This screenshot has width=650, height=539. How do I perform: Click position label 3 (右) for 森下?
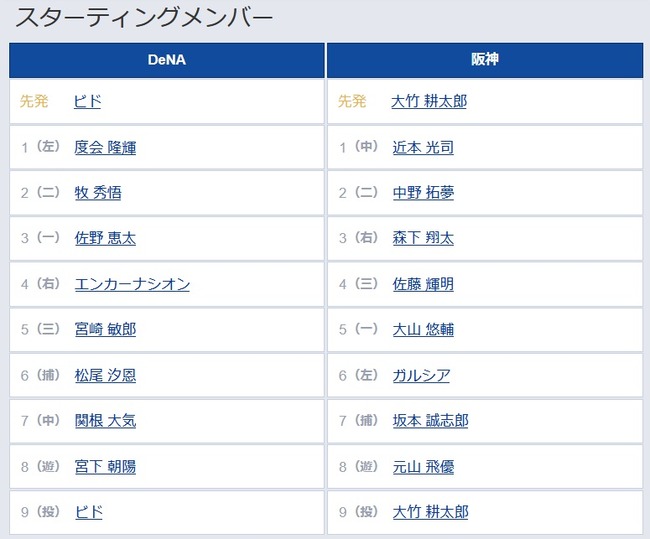pos(359,238)
